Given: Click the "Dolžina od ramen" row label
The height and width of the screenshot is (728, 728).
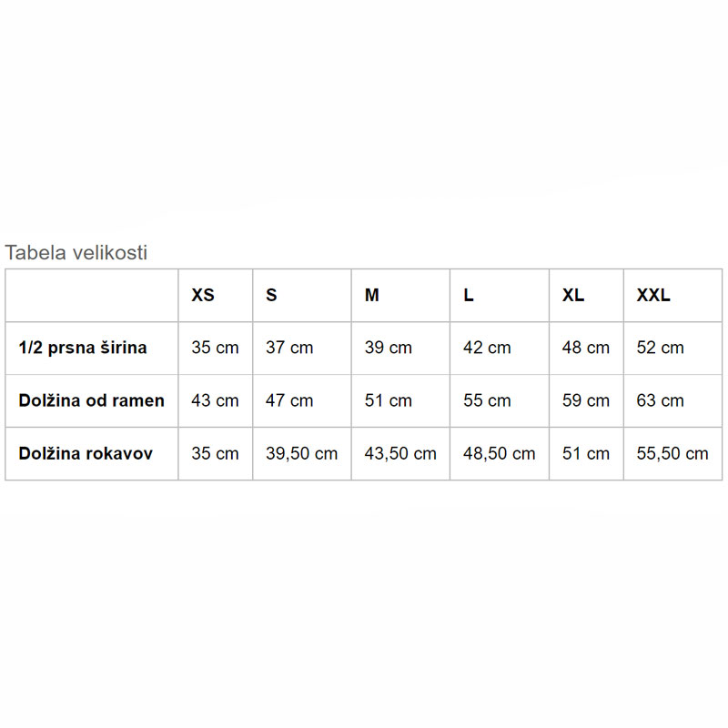Looking at the screenshot, I should 91,400.
